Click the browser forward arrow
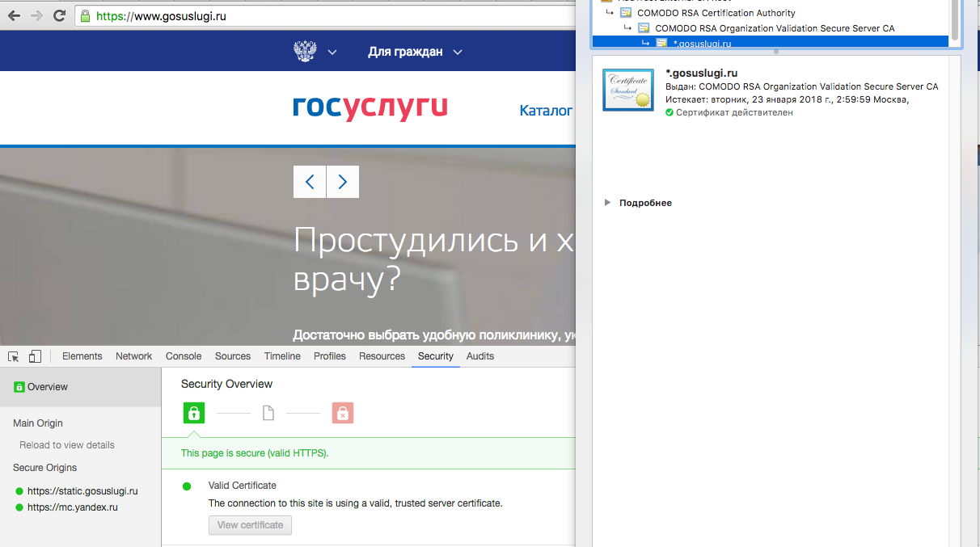Image resolution: width=980 pixels, height=547 pixels. pyautogui.click(x=36, y=15)
